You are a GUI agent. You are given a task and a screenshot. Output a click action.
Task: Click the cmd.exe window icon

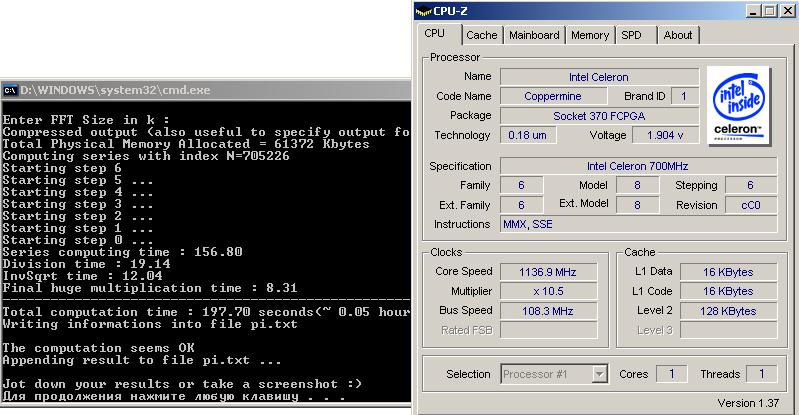10,91
